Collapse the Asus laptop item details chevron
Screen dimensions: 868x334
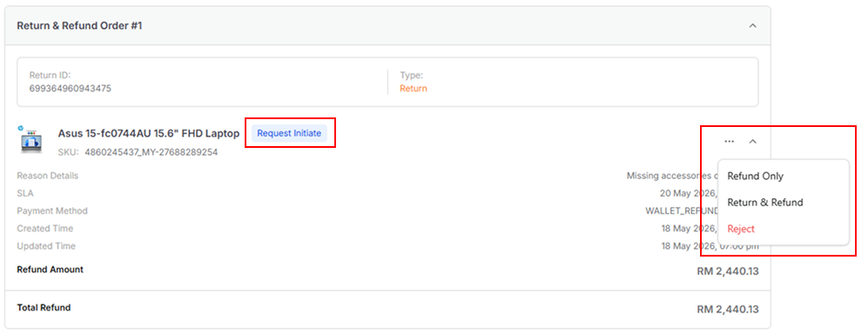pyautogui.click(x=752, y=142)
